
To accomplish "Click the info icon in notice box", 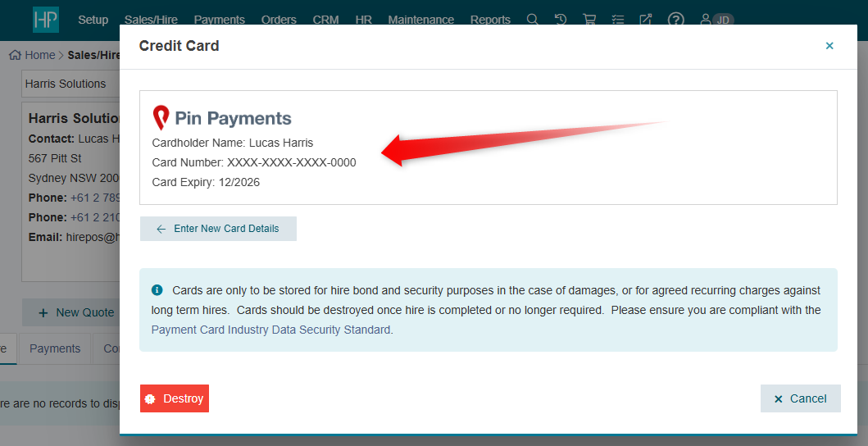I will (x=157, y=290).
